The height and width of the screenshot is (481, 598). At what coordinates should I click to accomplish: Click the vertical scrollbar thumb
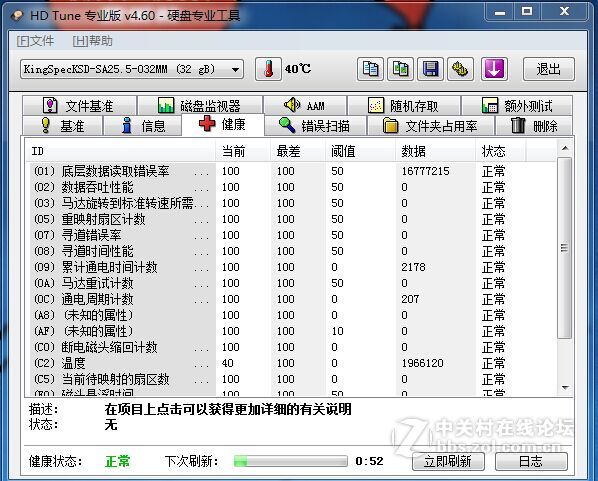coord(565,248)
